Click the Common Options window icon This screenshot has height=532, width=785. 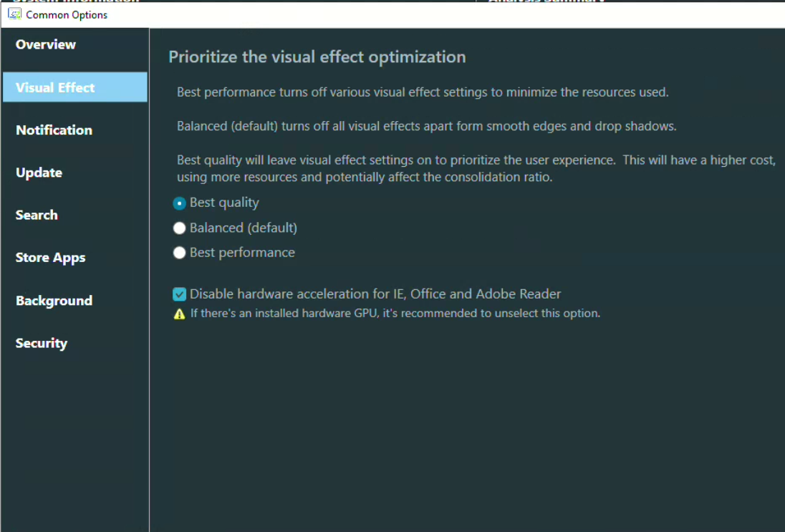click(x=14, y=14)
